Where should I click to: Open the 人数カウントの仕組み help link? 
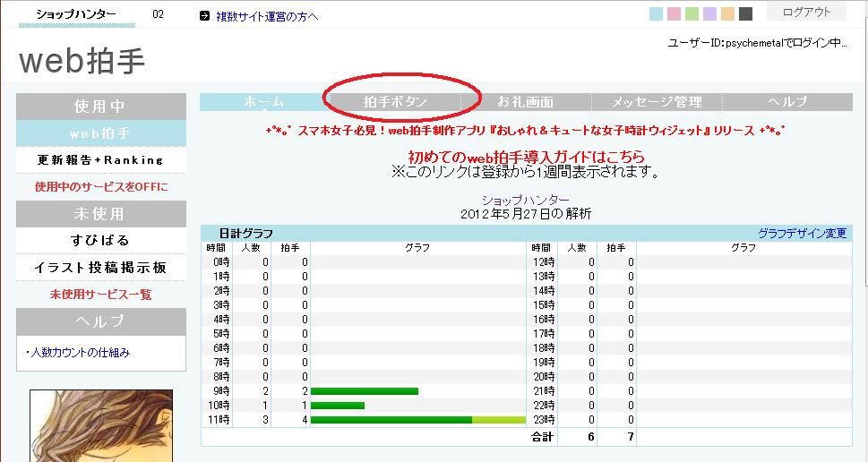pyautogui.click(x=80, y=353)
